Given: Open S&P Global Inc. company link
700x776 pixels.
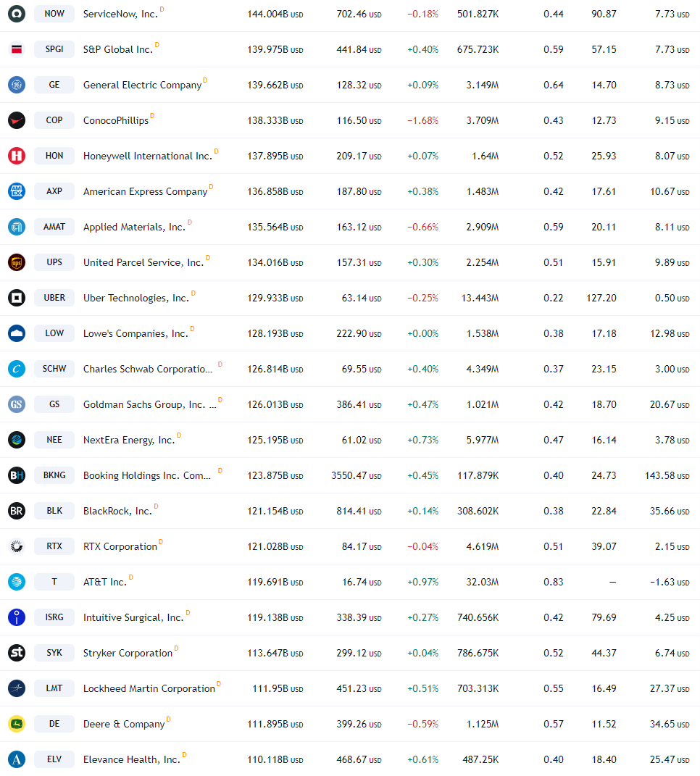Looking at the screenshot, I should tap(118, 49).
